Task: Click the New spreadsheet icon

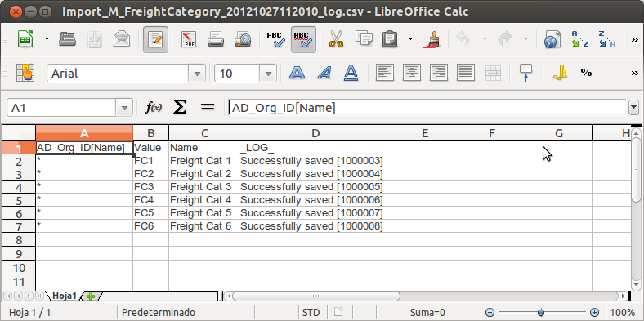Action: (x=26, y=39)
